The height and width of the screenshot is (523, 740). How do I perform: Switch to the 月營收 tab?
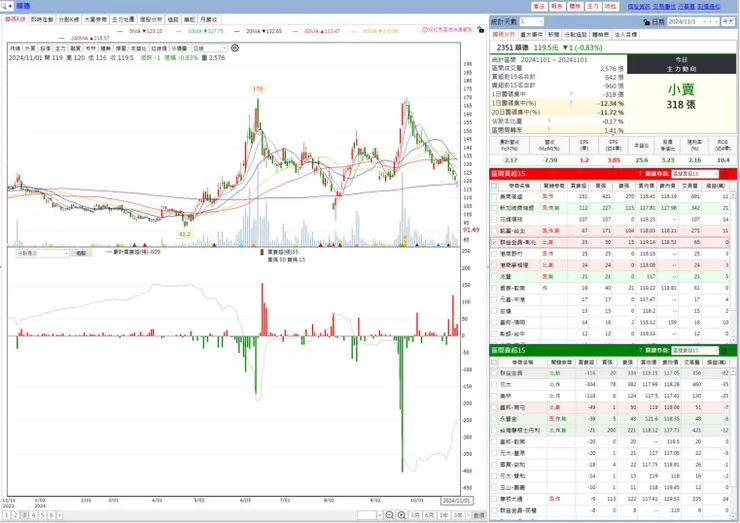pos(208,19)
